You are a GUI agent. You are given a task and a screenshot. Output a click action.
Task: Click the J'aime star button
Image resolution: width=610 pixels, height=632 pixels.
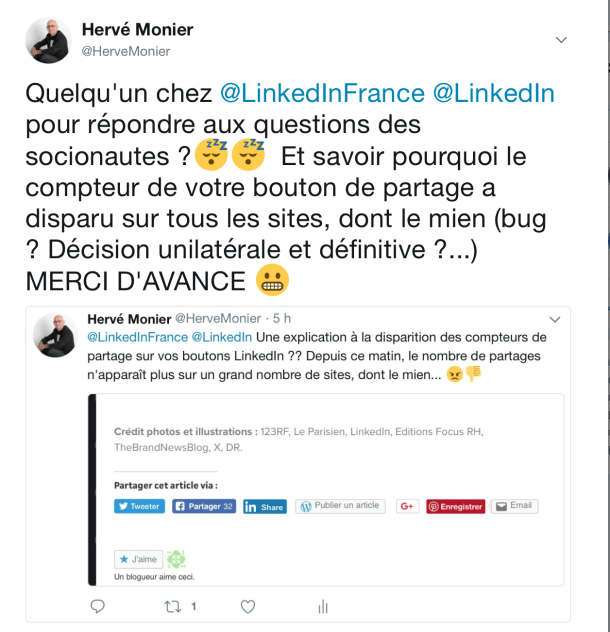[138, 559]
